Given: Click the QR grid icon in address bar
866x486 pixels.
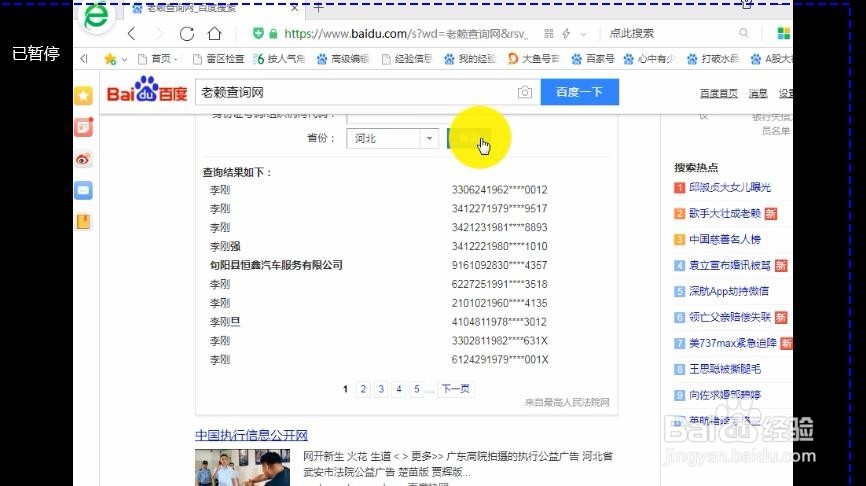Looking at the screenshot, I should (x=548, y=34).
